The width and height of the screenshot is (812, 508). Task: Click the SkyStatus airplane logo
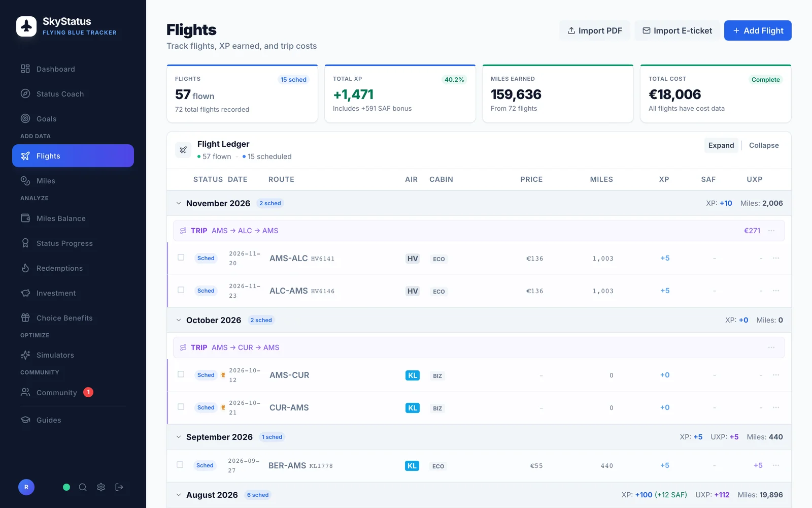coord(26,26)
